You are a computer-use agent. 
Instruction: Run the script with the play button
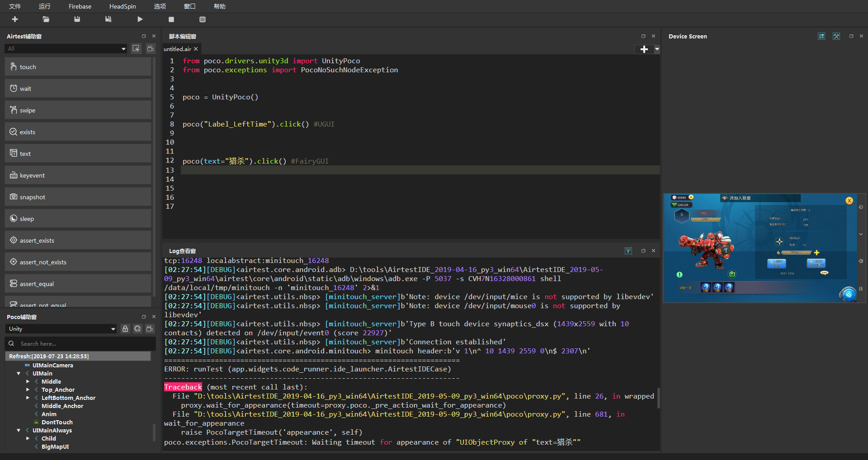point(140,19)
